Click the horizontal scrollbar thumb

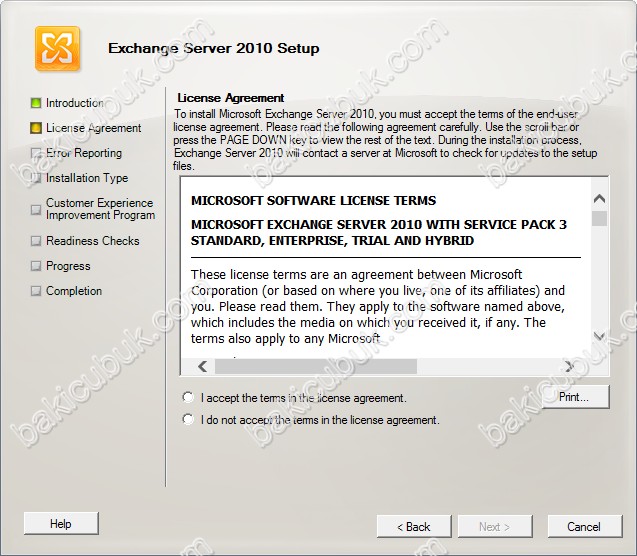(316, 366)
